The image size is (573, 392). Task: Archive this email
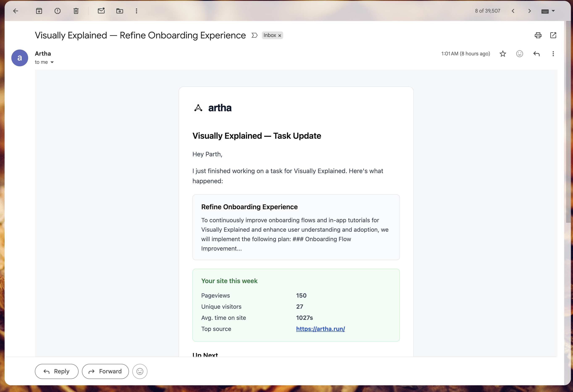click(x=39, y=11)
